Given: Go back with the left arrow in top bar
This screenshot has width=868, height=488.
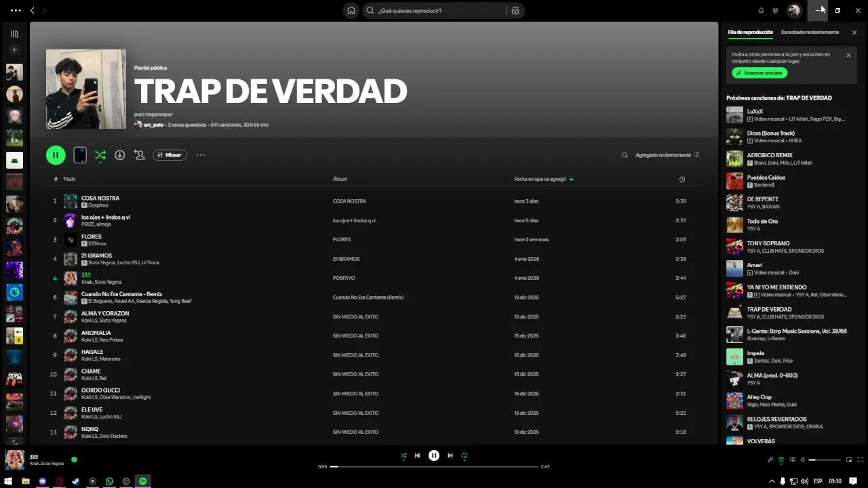Looking at the screenshot, I should 32,11.
